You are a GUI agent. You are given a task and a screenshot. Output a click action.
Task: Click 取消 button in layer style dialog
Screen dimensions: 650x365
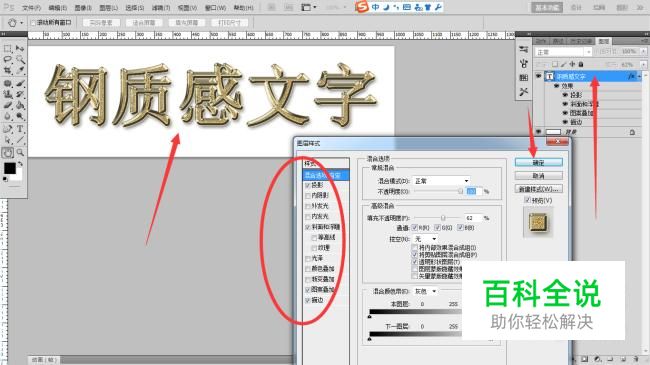pos(538,176)
